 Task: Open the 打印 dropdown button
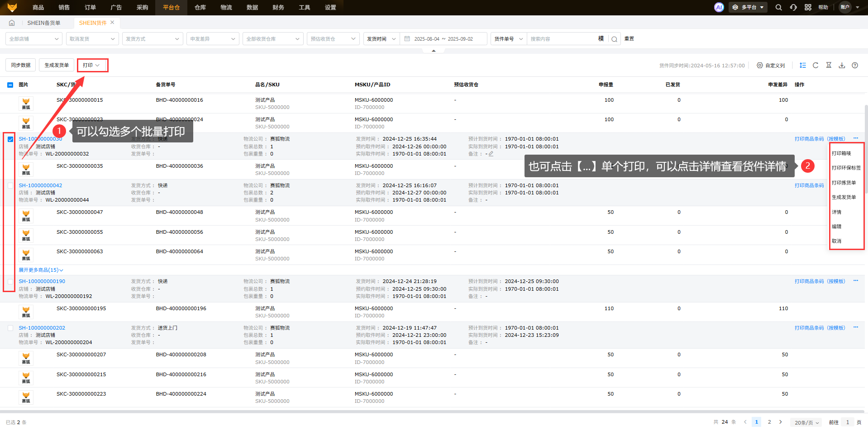(x=91, y=65)
